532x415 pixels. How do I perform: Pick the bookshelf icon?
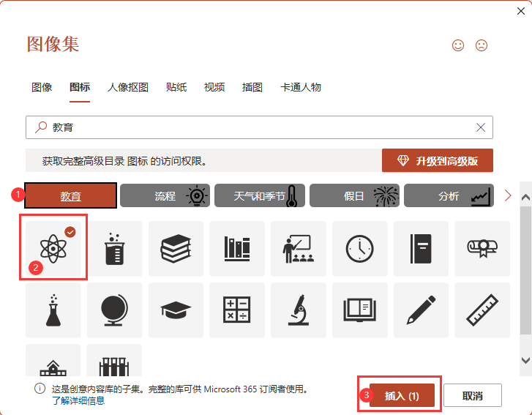tap(237, 249)
